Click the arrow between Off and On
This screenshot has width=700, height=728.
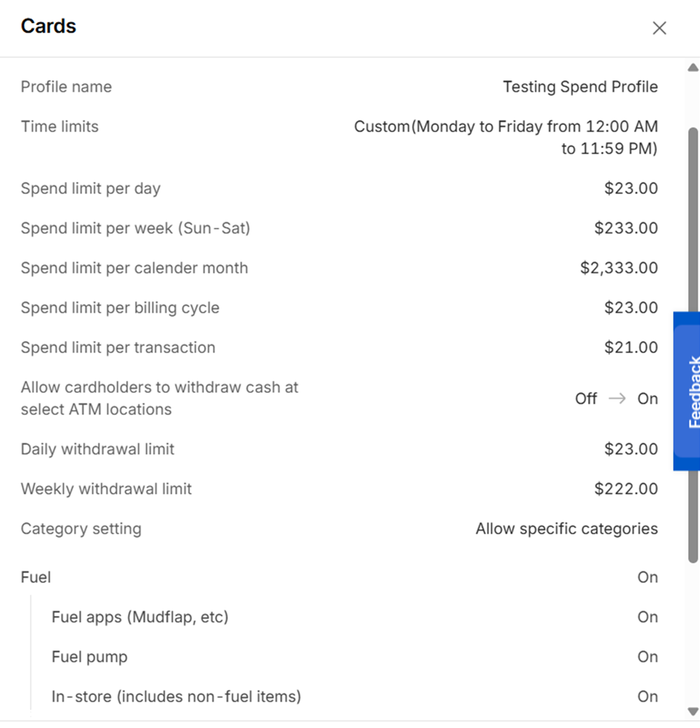[x=617, y=399]
